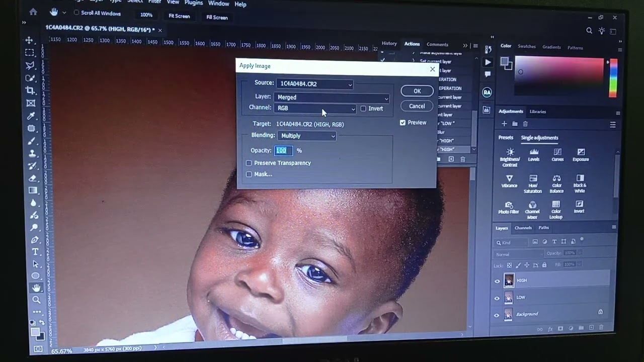
Task: Toggle Scroll All Windows checkbox
Action: click(76, 13)
